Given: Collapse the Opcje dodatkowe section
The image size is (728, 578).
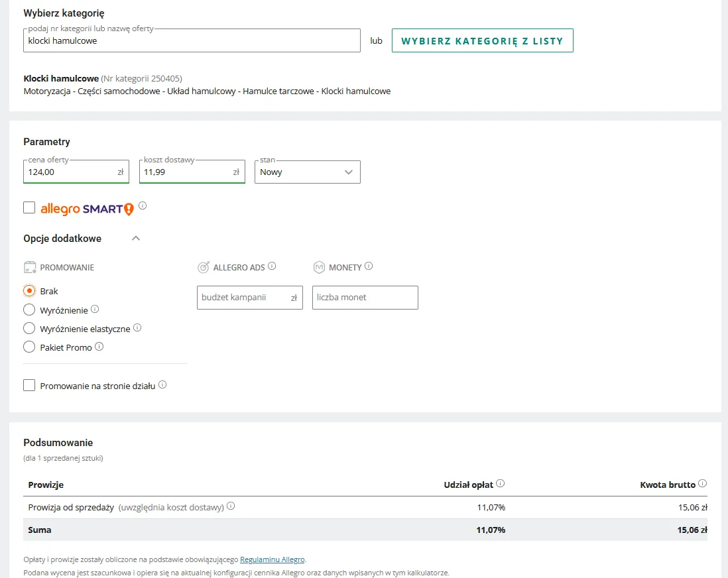Looking at the screenshot, I should pos(136,238).
